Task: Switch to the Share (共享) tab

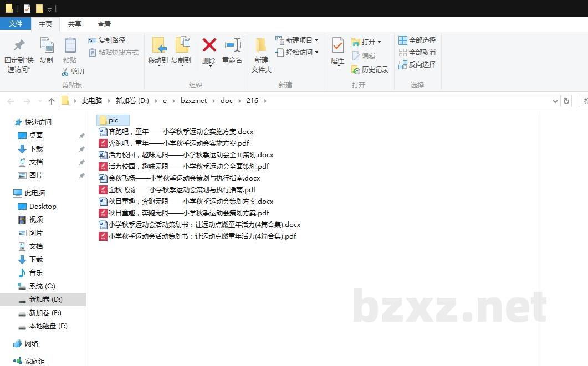Action: tap(75, 24)
